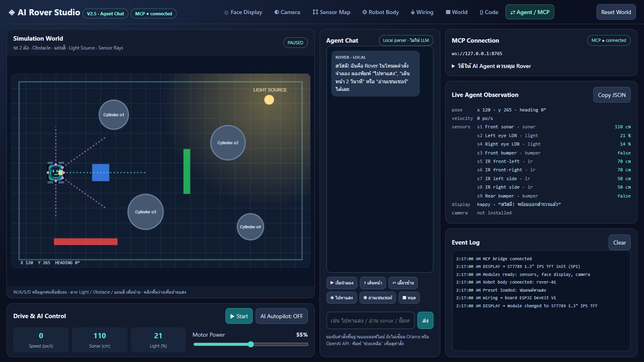This screenshot has width=644, height=362.
Task: Select the blue square obstacle
Action: (101, 173)
